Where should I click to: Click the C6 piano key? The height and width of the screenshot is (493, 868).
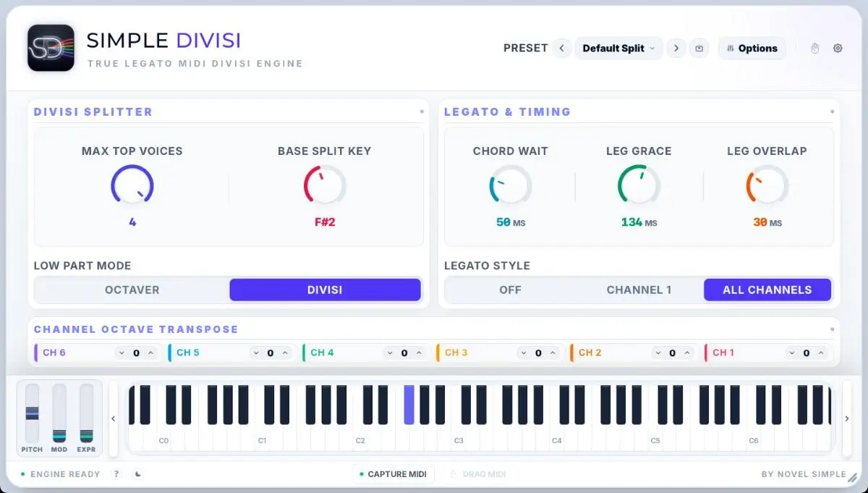tap(754, 439)
